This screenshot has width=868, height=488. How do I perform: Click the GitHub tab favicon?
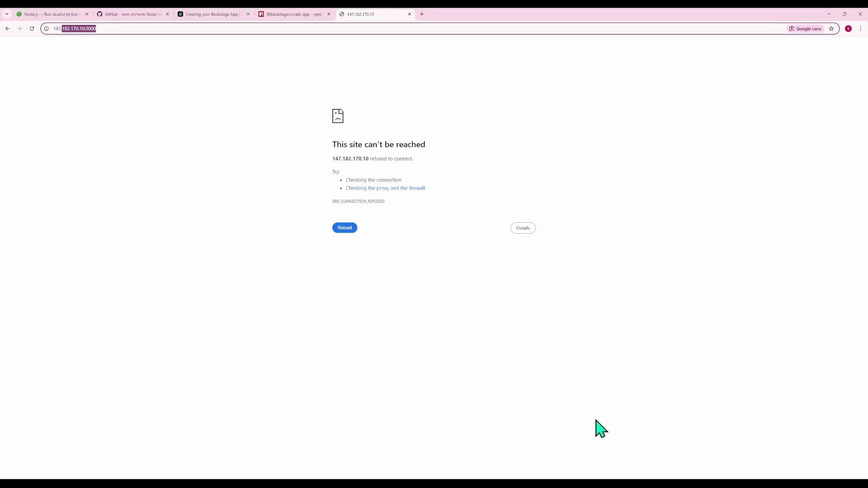click(100, 14)
